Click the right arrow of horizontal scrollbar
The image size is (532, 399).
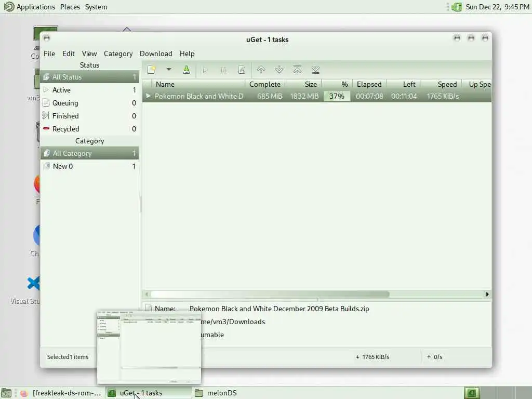click(x=487, y=294)
